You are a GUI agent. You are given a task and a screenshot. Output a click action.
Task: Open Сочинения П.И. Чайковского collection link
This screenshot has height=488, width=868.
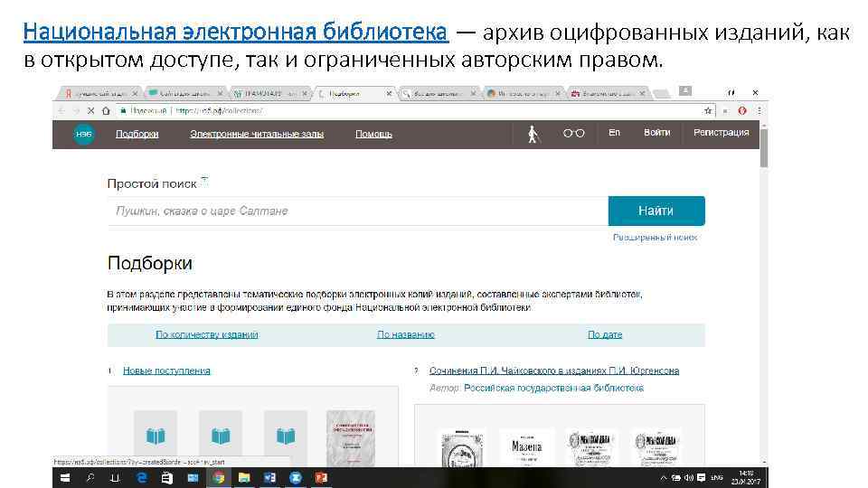pyautogui.click(x=554, y=371)
